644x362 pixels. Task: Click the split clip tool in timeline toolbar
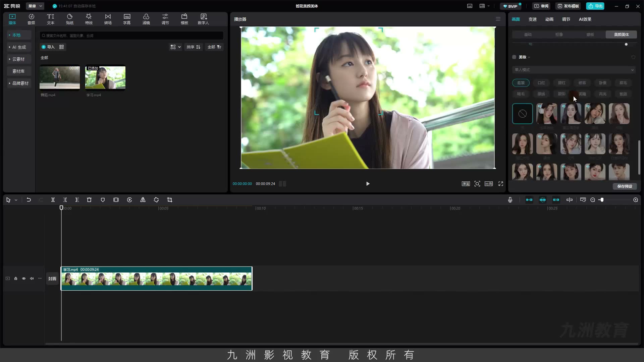point(53,200)
